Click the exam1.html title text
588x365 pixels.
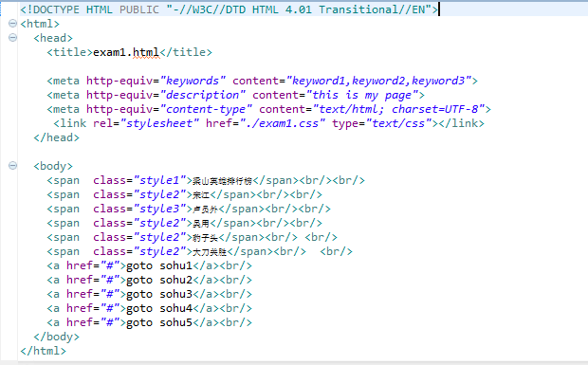pyautogui.click(x=126, y=52)
